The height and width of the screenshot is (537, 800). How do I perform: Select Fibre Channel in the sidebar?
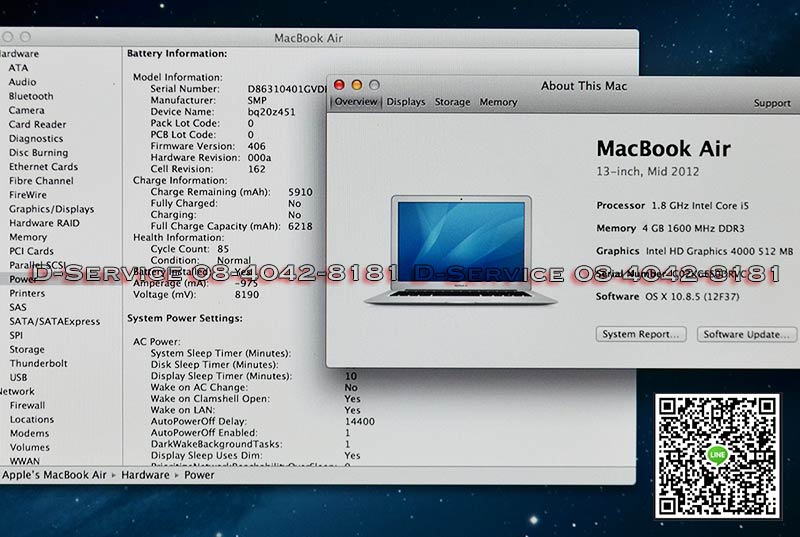[x=41, y=181]
